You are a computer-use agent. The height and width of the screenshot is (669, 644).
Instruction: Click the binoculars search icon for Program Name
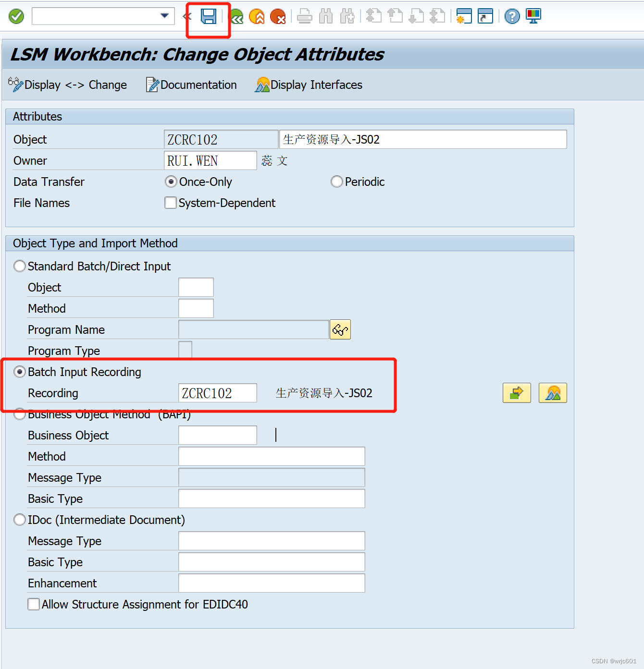click(340, 329)
